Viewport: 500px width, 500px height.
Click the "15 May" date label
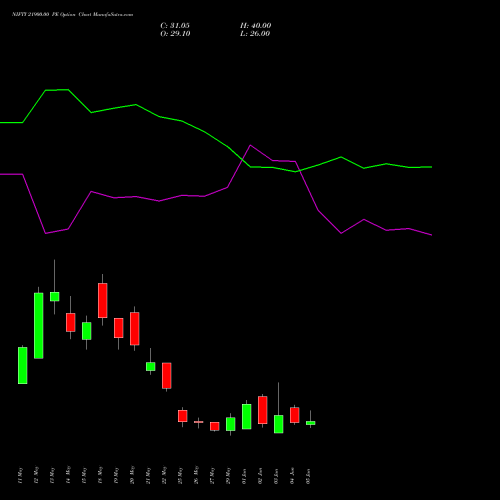(x=85, y=475)
